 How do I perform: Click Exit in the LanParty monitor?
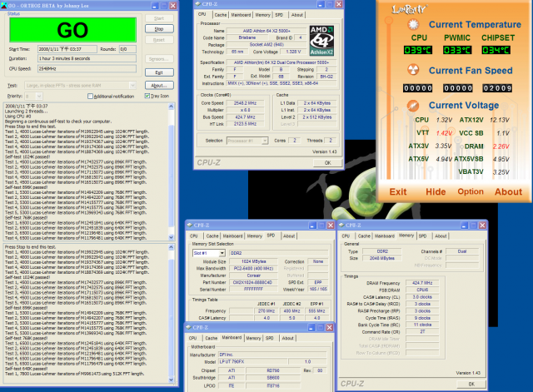coord(398,192)
